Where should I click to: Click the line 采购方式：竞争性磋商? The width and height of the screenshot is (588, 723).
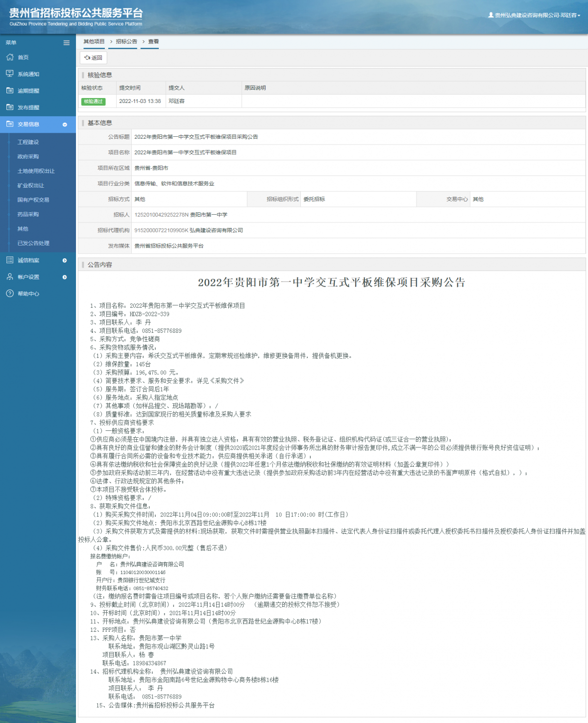click(125, 339)
